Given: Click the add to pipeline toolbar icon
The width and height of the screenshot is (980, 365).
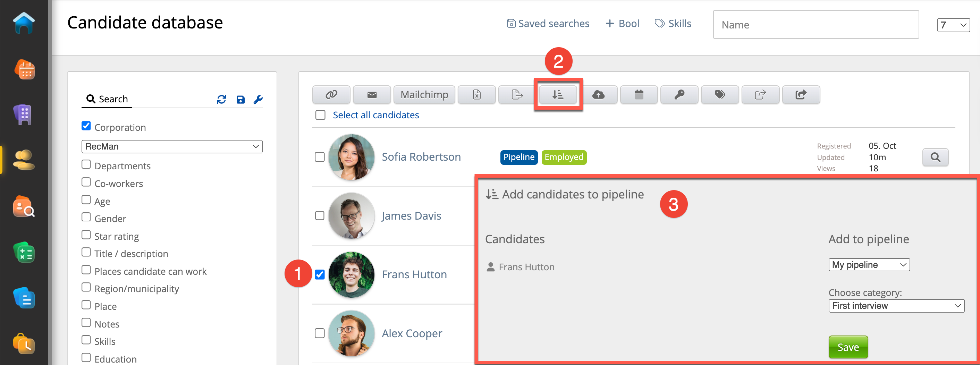Looking at the screenshot, I should point(558,95).
